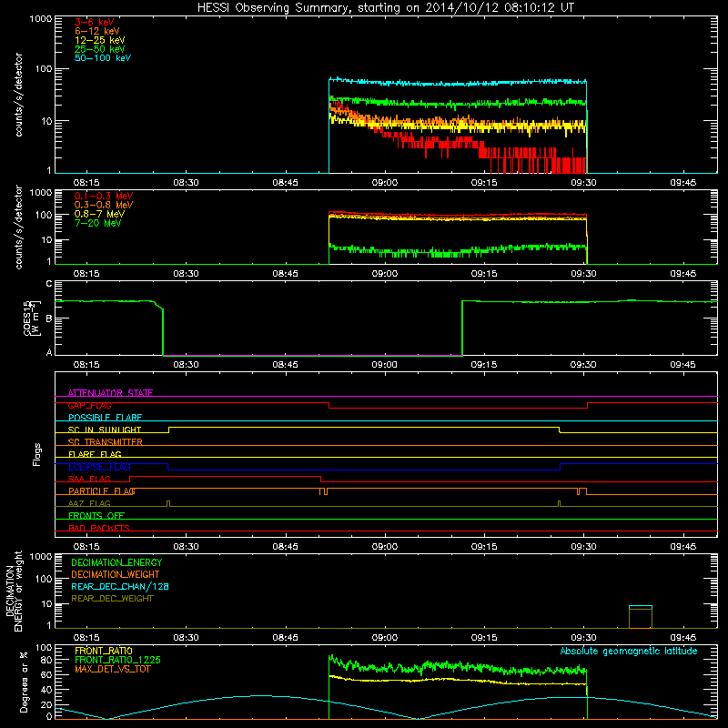The width and height of the screenshot is (728, 728).
Task: Select the FRONTS_OFF flag label
Action: [96, 516]
